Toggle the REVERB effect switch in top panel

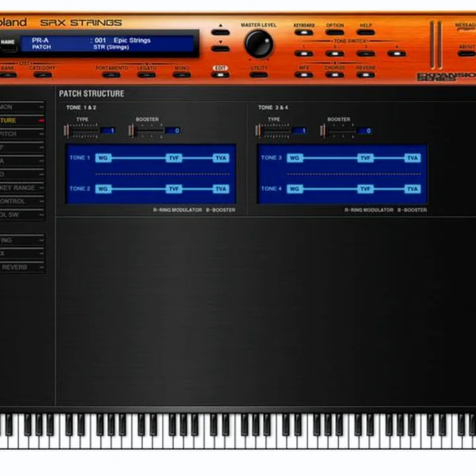point(366,75)
